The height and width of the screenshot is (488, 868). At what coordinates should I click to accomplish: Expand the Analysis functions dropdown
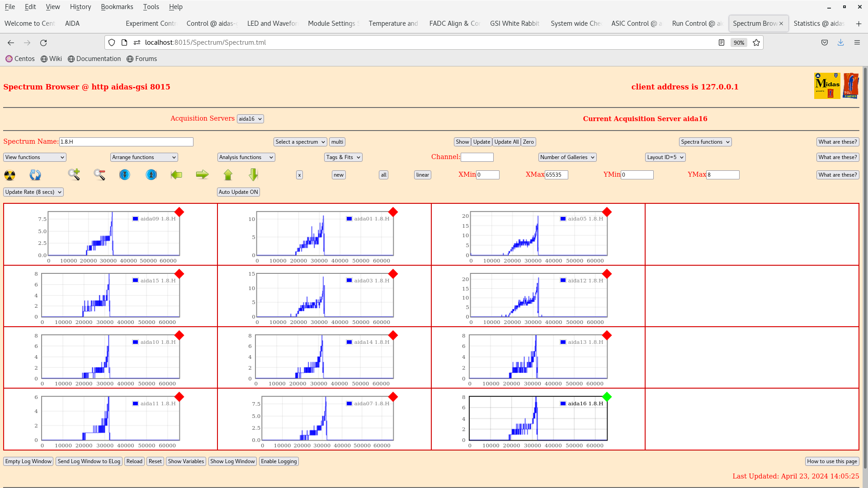tap(246, 157)
